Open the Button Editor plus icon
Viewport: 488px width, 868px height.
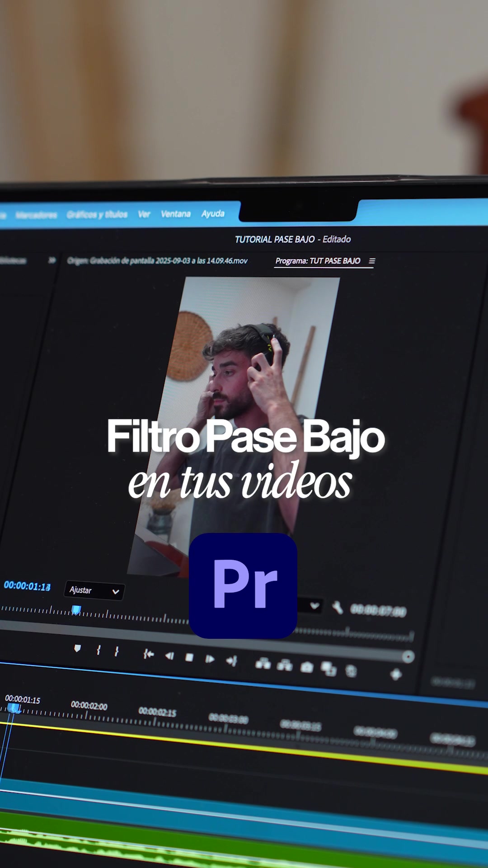(x=396, y=675)
